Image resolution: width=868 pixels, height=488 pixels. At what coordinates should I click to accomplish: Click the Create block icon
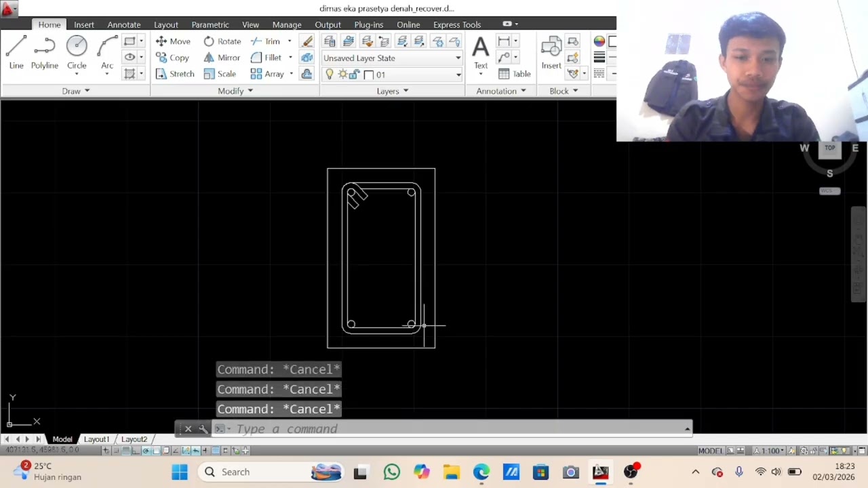pyautogui.click(x=573, y=41)
